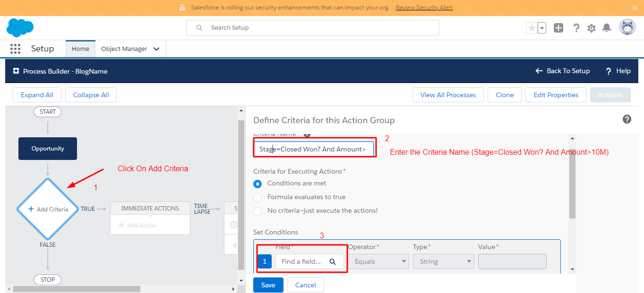Clone the process
Screen dimensions: 644x293
coord(505,95)
